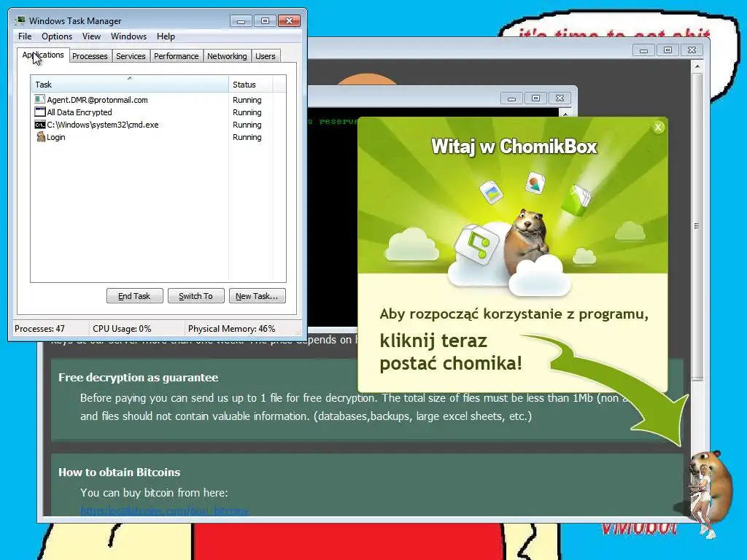Click the Login hamster task icon
Screen dimensions: 747x560
tap(41, 136)
